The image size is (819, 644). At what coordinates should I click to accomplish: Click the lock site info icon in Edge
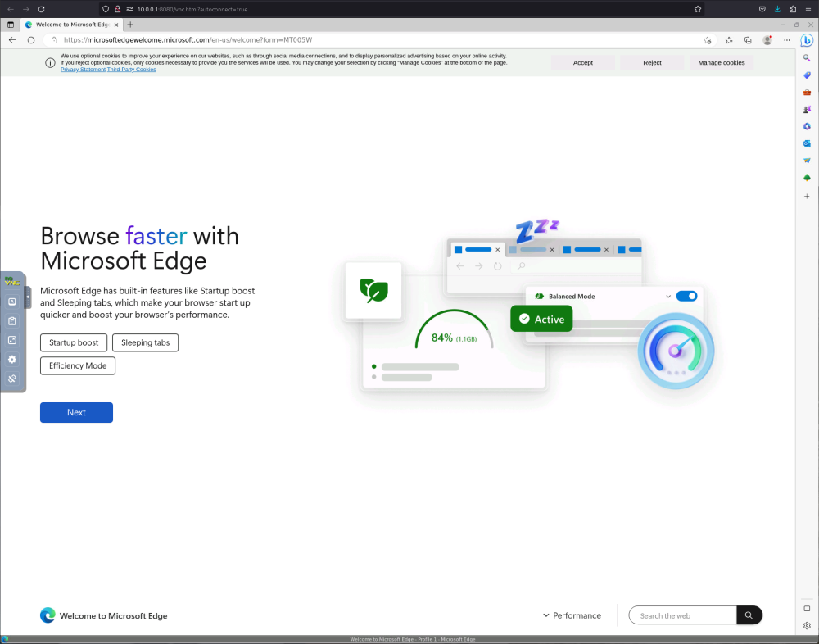54,40
